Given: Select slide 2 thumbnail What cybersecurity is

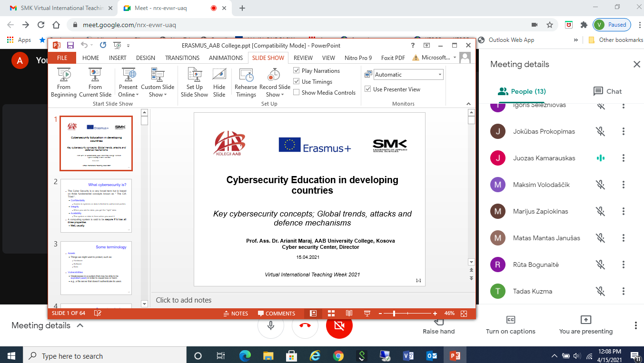Looking at the screenshot, I should (96, 206).
